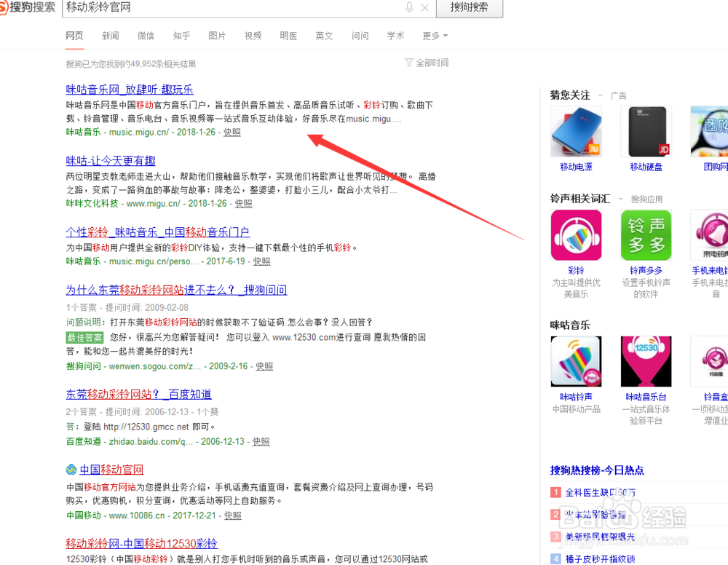Screen dimensions: 728x565
Task: Click the Sogou search logo
Action: pyautogui.click(x=28, y=7)
